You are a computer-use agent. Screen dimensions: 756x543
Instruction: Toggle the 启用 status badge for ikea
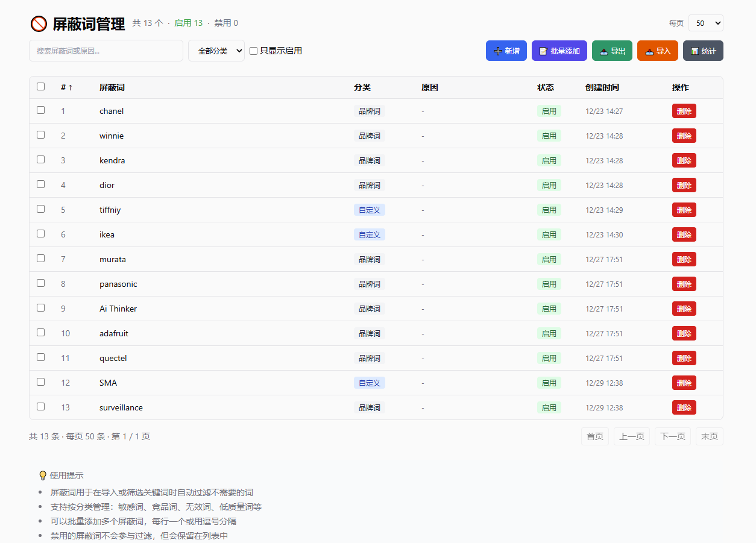pos(549,234)
